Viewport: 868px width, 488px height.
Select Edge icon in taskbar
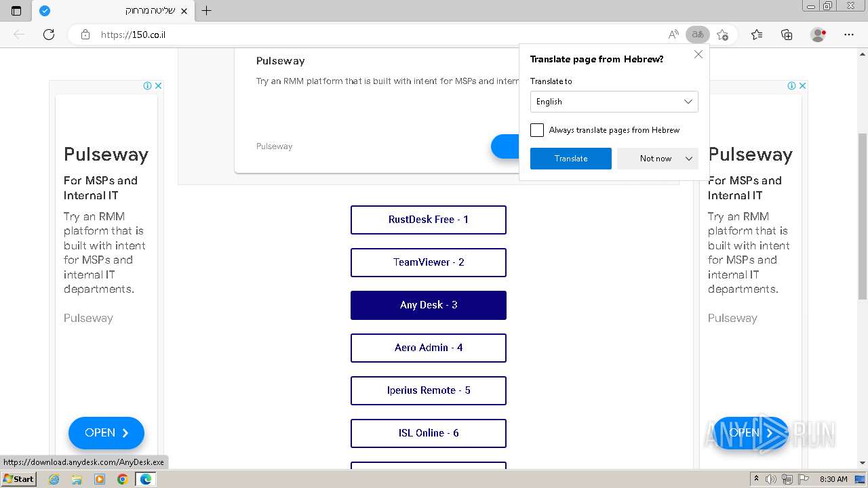pyautogui.click(x=146, y=479)
